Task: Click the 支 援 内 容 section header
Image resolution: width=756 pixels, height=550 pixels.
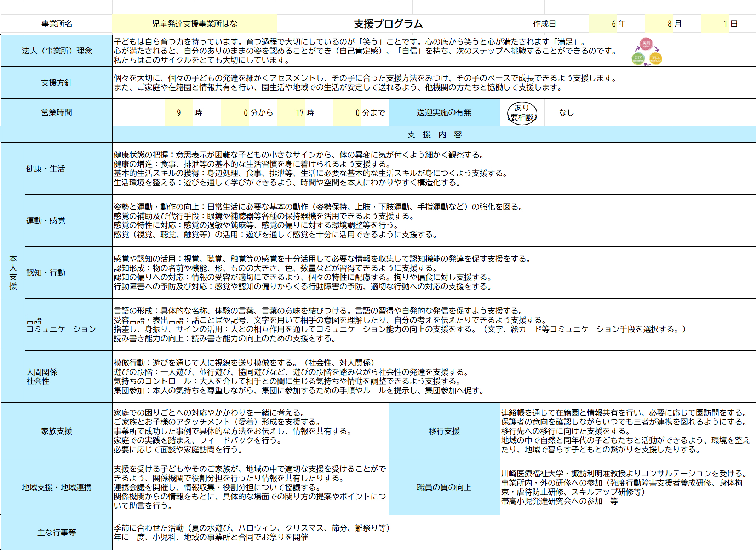Action: (434, 134)
